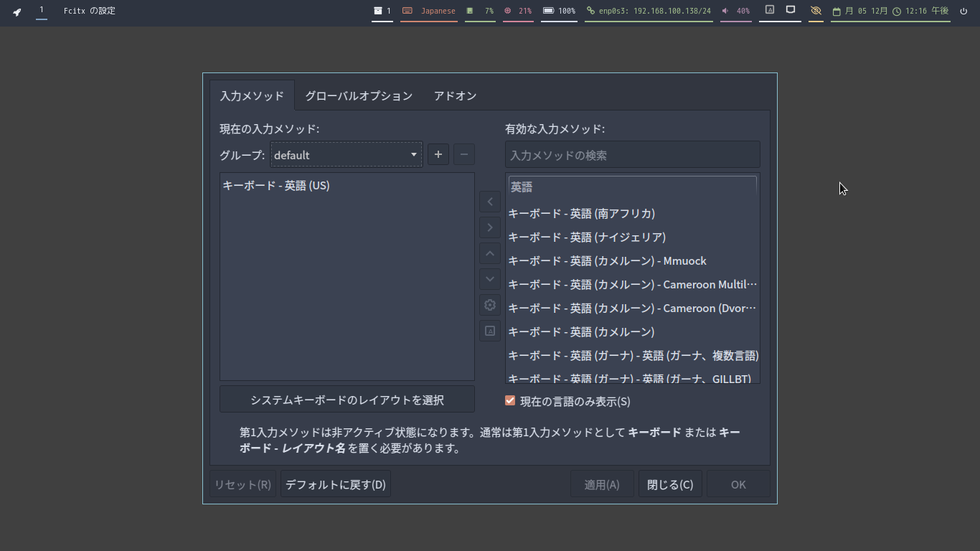
Task: Click the 12:16 clock indicator
Action: click(921, 11)
